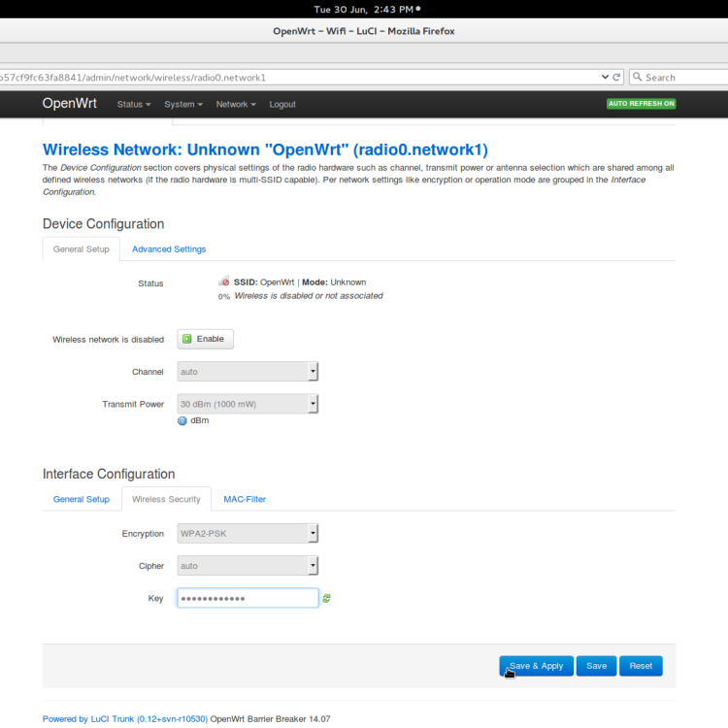Select Interface Configuration General Setup tab

[82, 499]
